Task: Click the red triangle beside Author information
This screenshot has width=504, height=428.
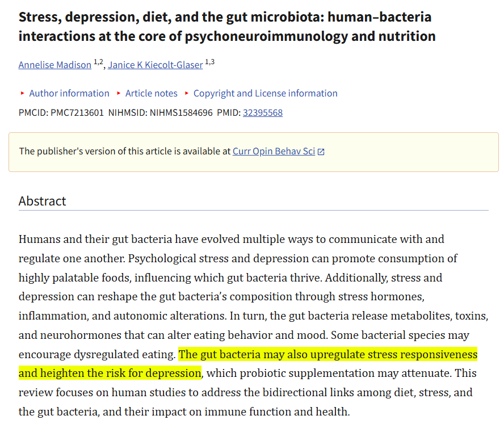Action: (23, 94)
